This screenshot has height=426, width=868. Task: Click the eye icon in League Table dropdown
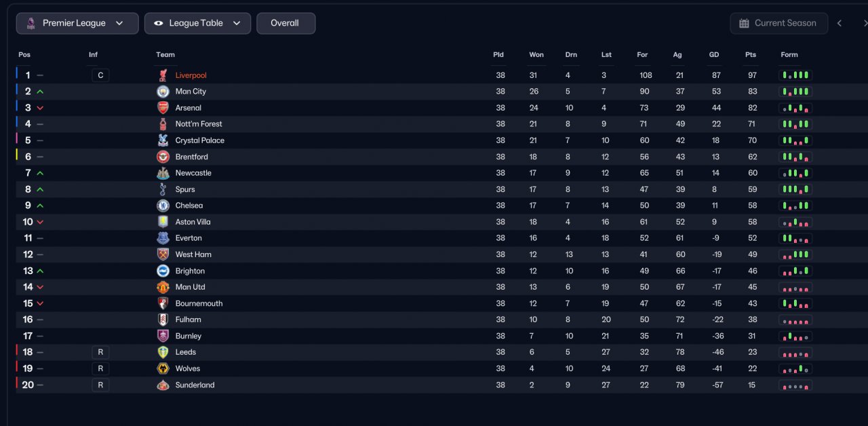tap(159, 23)
